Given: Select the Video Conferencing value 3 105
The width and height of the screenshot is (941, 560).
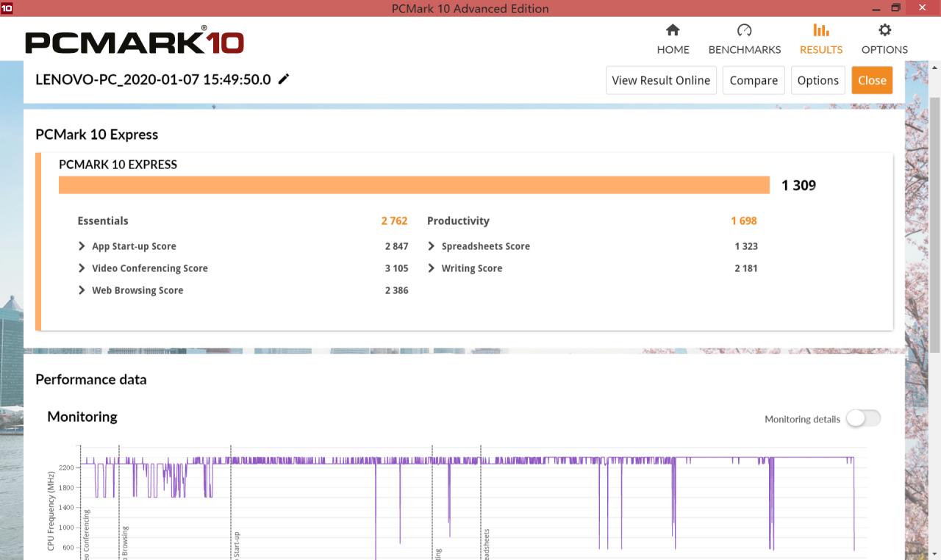Looking at the screenshot, I should tap(396, 268).
